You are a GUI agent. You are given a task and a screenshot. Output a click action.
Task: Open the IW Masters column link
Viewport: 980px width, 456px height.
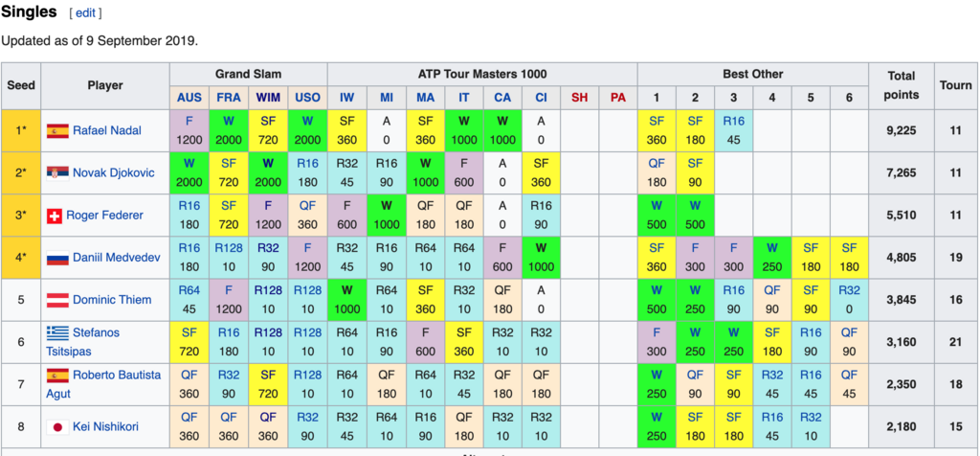[x=346, y=97]
